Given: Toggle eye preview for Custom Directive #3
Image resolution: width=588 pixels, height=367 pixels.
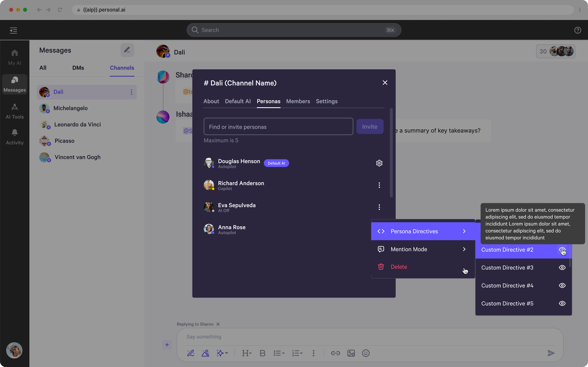Looking at the screenshot, I should [562, 268].
